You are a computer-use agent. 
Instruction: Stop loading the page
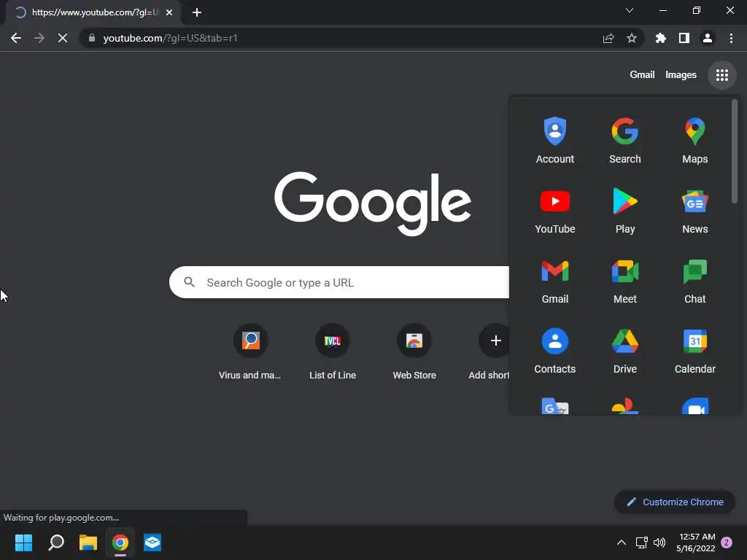63,38
